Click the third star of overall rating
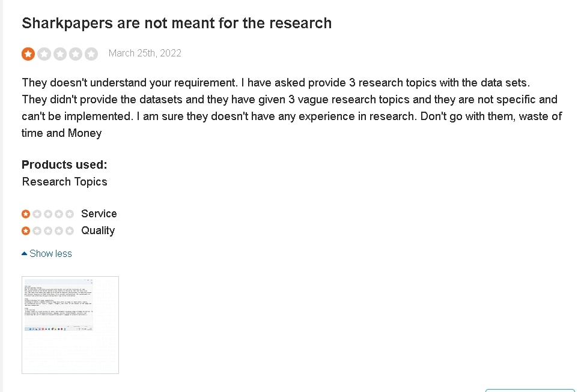This screenshot has height=392, width=587. [60, 54]
